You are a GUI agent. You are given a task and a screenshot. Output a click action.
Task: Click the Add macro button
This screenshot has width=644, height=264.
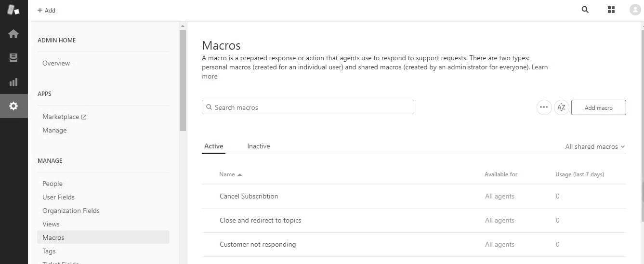(x=598, y=107)
